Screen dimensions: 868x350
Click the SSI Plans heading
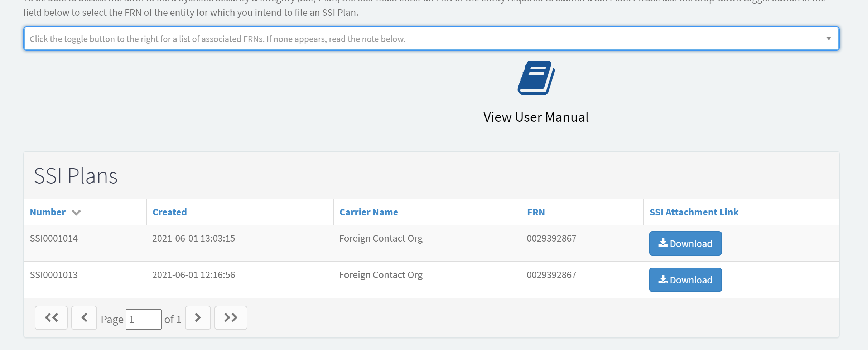click(x=76, y=176)
